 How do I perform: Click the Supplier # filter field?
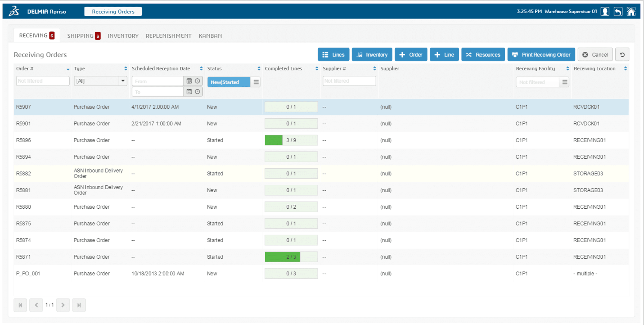(349, 81)
